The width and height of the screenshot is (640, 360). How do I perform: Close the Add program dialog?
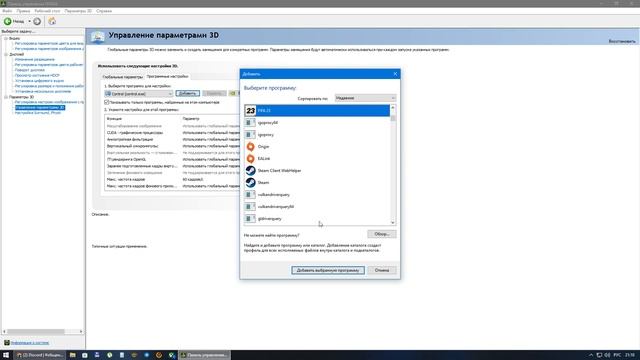tap(395, 74)
